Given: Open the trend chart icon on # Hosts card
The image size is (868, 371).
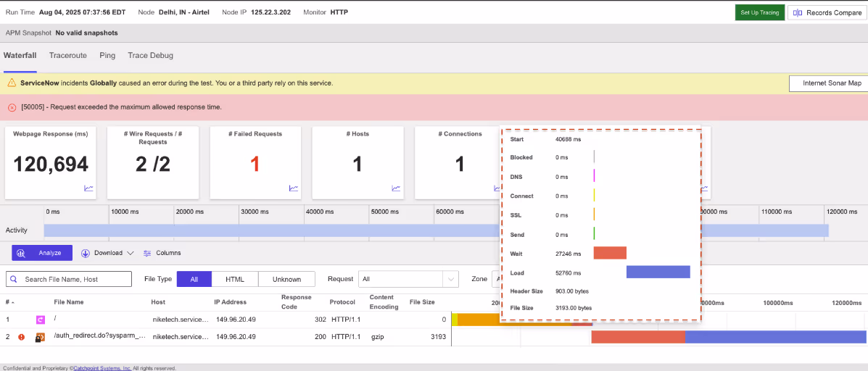Looking at the screenshot, I should point(396,188).
